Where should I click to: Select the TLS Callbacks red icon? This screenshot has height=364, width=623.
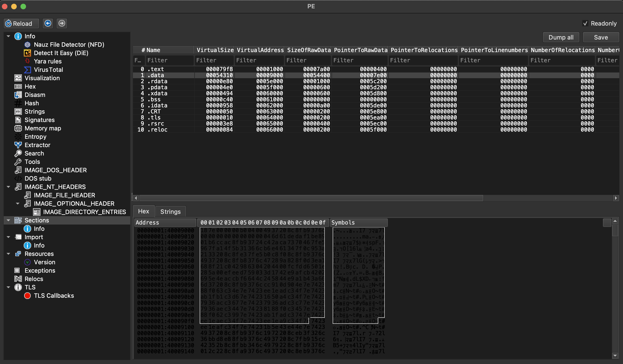point(27,296)
